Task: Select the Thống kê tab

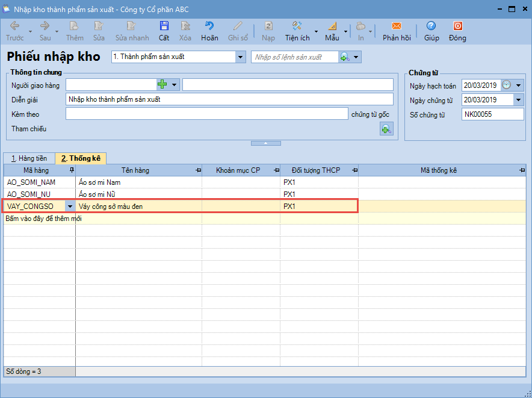Action: tap(81, 158)
